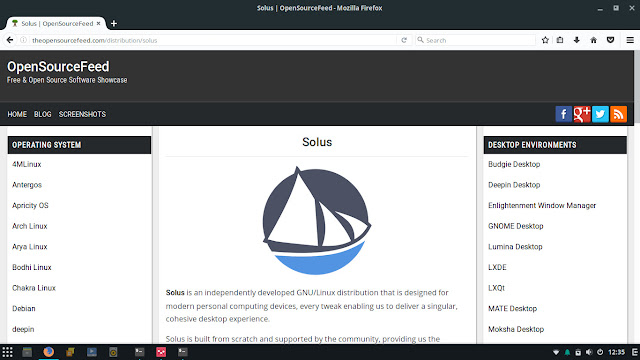Open the Chakra Linux link
640x360 pixels.
click(33, 288)
